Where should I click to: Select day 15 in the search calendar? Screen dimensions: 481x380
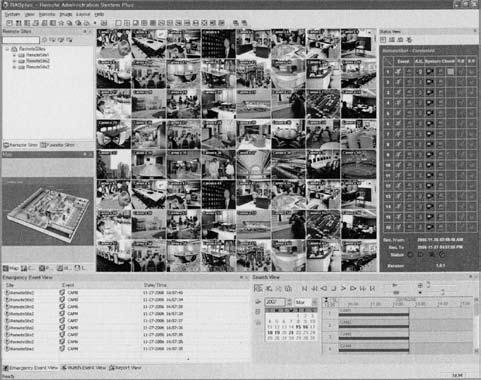click(x=298, y=327)
